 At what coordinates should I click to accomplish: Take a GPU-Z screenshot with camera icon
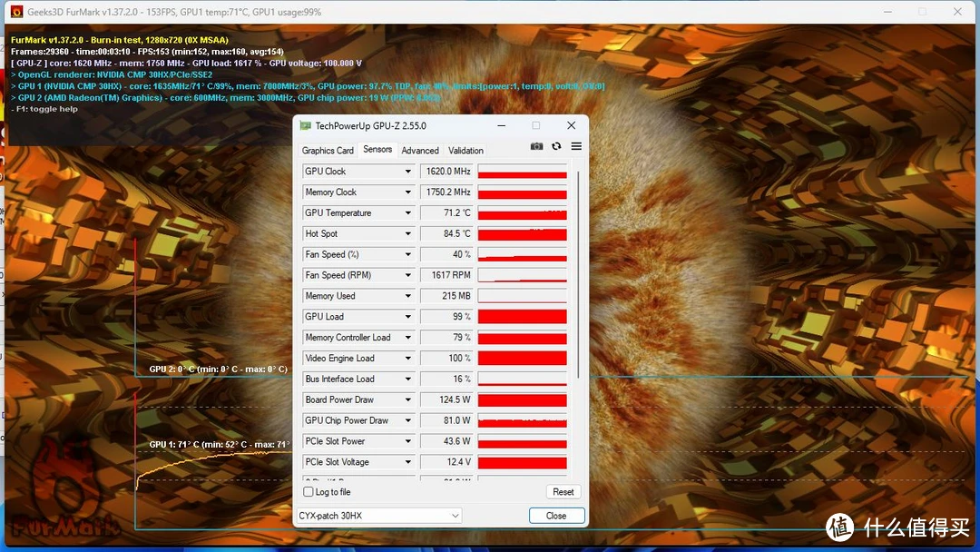(536, 146)
